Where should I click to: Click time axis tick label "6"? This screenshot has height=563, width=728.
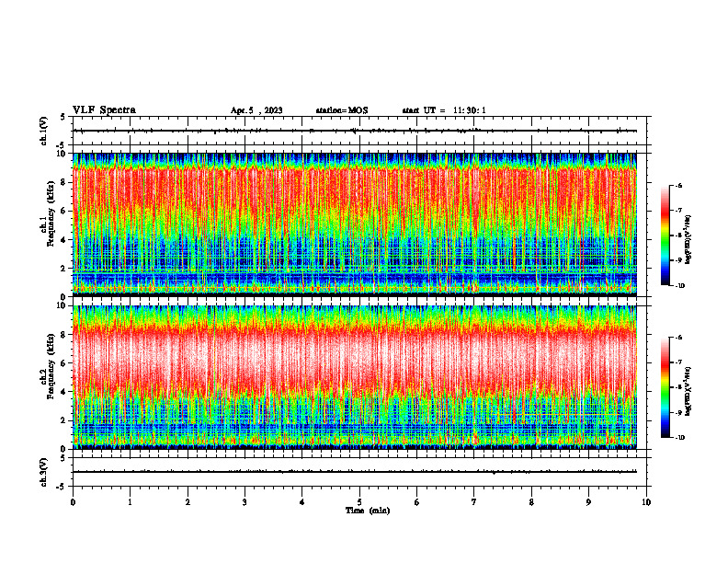417,502
